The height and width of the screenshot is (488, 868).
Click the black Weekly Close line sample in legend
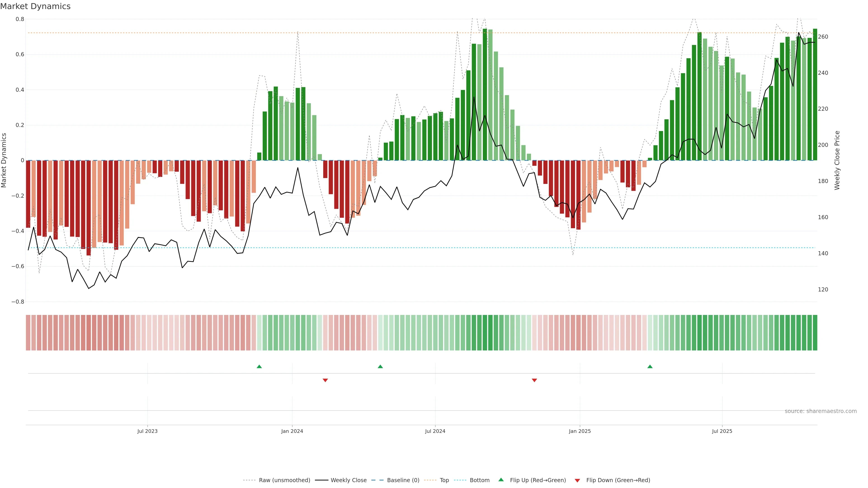pyautogui.click(x=321, y=480)
